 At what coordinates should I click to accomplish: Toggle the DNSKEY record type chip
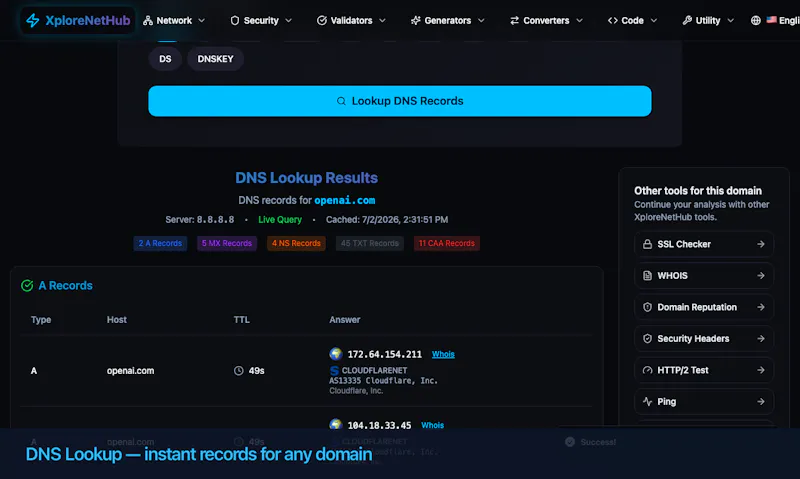point(215,59)
